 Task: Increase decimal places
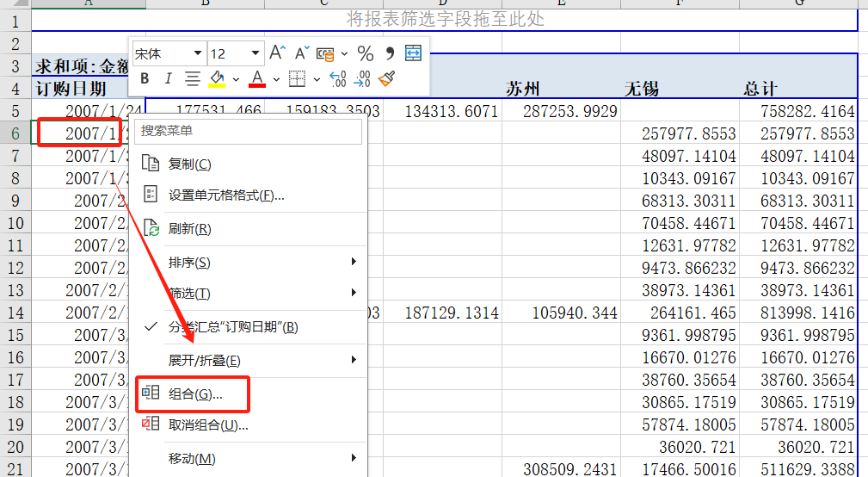coord(338,78)
